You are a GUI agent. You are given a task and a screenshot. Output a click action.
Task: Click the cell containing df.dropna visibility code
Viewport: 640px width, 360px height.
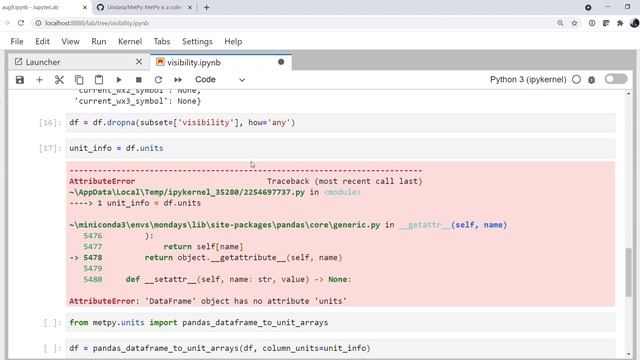(340, 122)
